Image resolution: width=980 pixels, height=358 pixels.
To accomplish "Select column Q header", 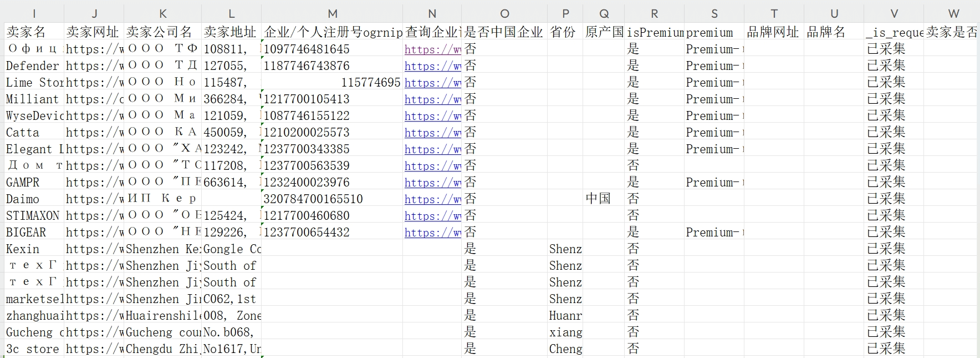I will (x=604, y=14).
